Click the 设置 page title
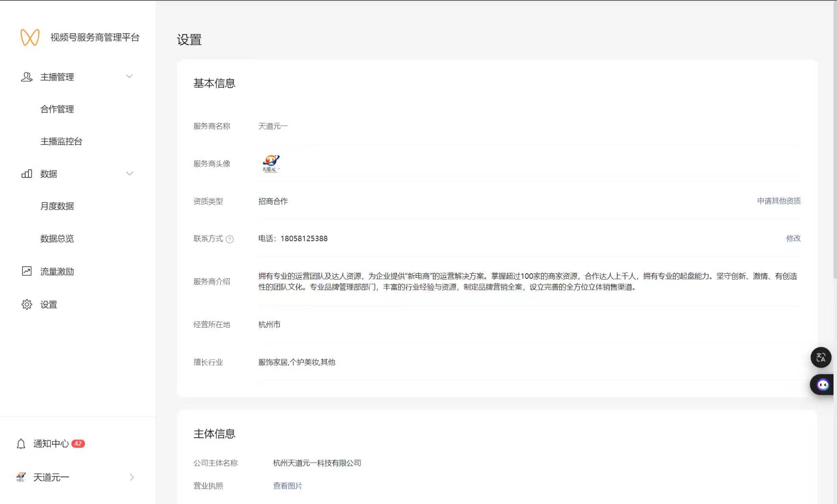 (x=189, y=39)
